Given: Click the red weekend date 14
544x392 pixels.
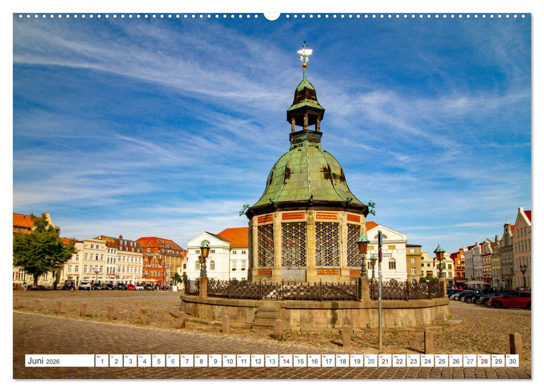Looking at the screenshot, I should tap(287, 361).
